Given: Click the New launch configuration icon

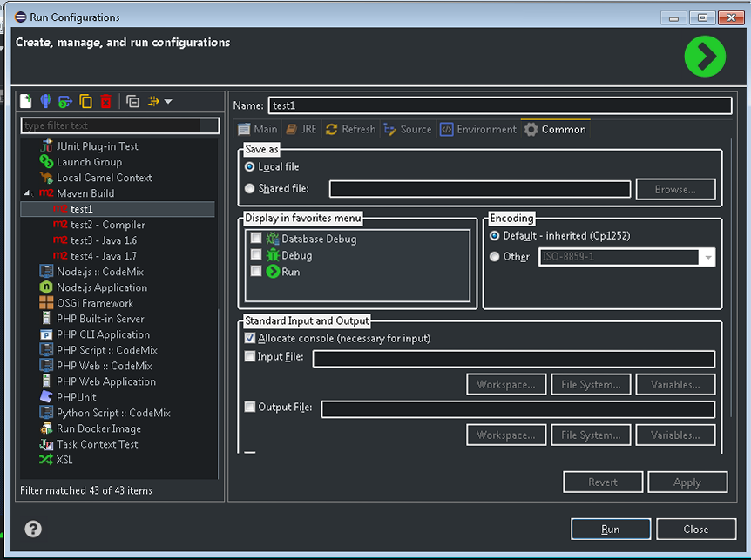Looking at the screenshot, I should click(x=26, y=102).
